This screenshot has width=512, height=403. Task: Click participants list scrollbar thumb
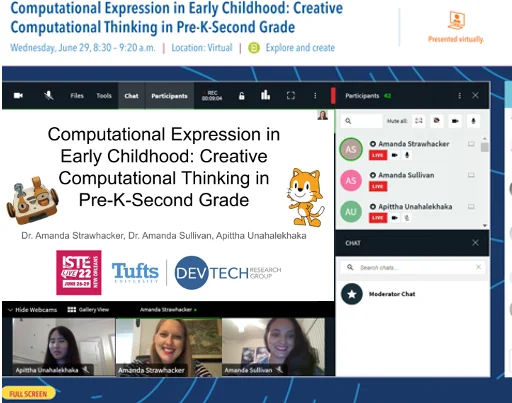coord(485,147)
